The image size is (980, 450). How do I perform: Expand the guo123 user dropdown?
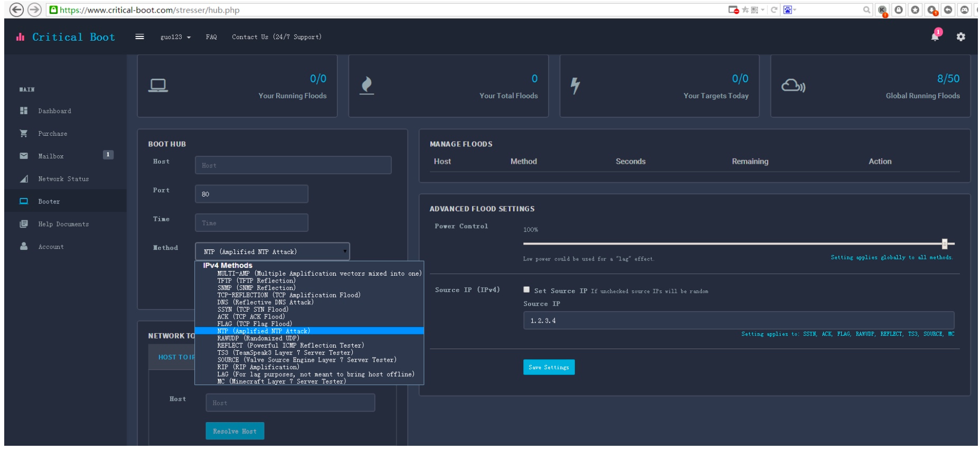(x=176, y=37)
